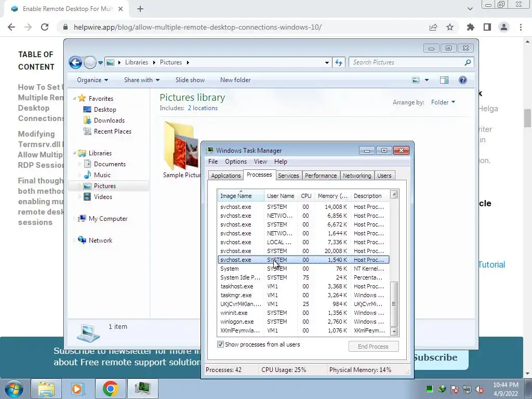Image resolution: width=532 pixels, height=399 pixels.
Task: Open the Chrome extensions puzzle icon
Action: 471,27
